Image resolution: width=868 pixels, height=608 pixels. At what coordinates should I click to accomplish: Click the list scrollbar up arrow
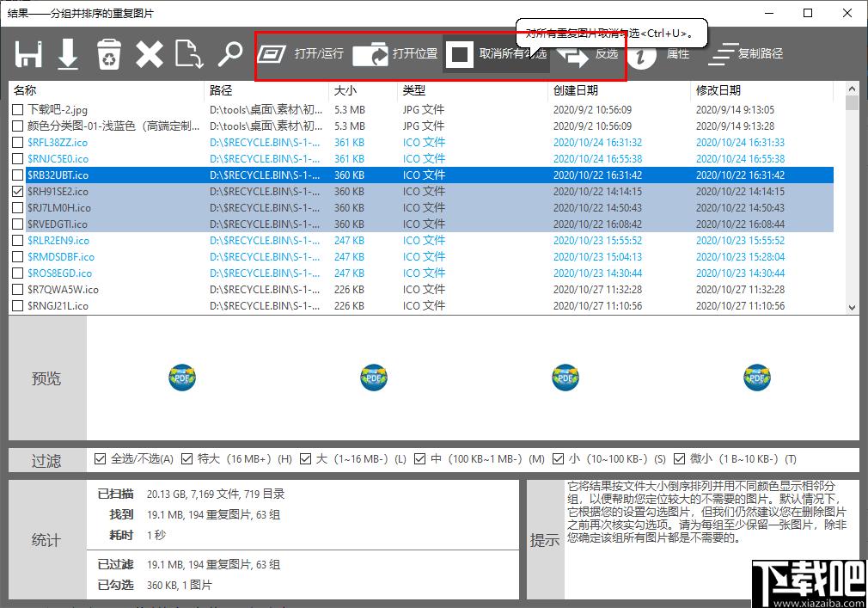852,89
